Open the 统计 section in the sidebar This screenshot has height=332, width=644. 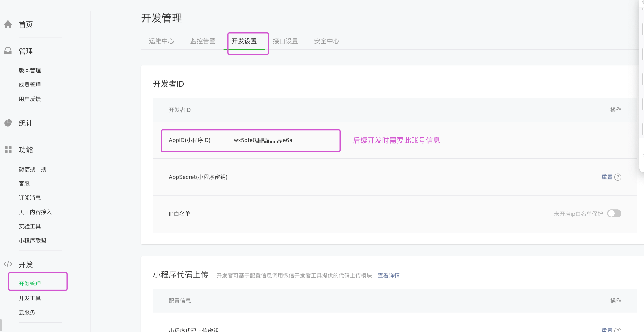[26, 123]
